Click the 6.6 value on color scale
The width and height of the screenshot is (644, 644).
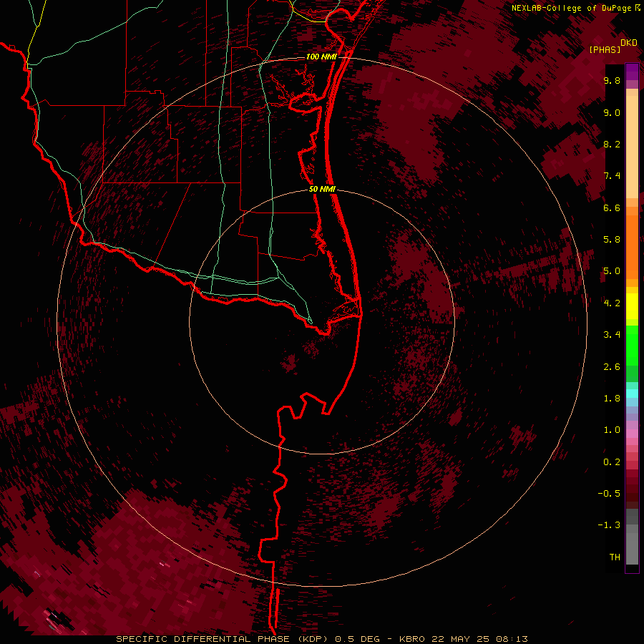pos(612,208)
